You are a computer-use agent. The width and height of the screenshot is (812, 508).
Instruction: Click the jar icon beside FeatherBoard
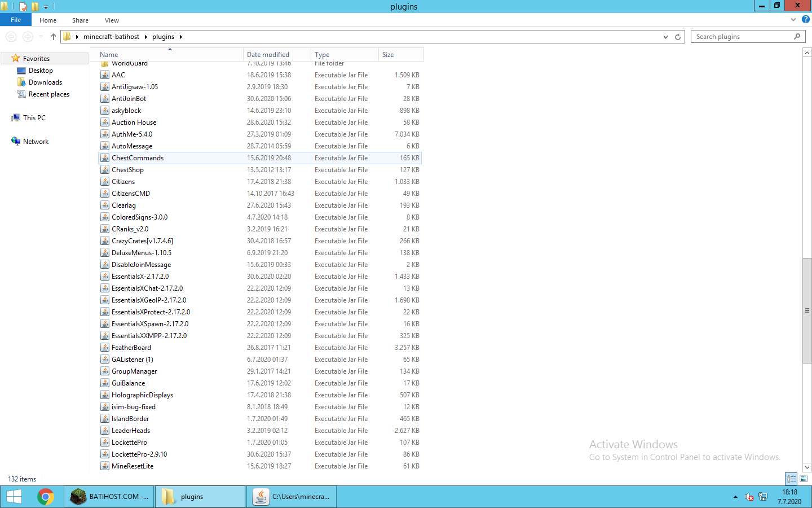105,348
